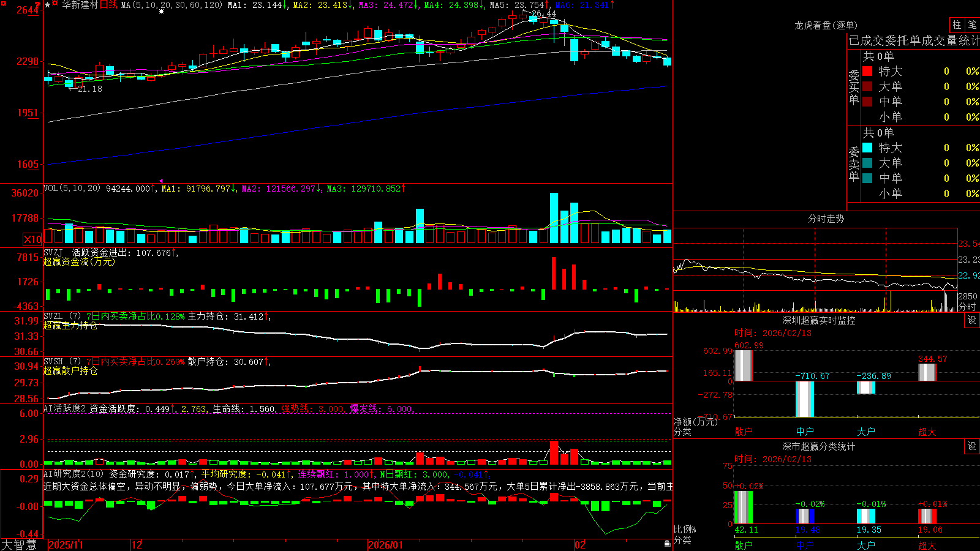Screen dimensions: 980x551
Task: Click the MA1: 23.144 value in header
Action: point(258,5)
